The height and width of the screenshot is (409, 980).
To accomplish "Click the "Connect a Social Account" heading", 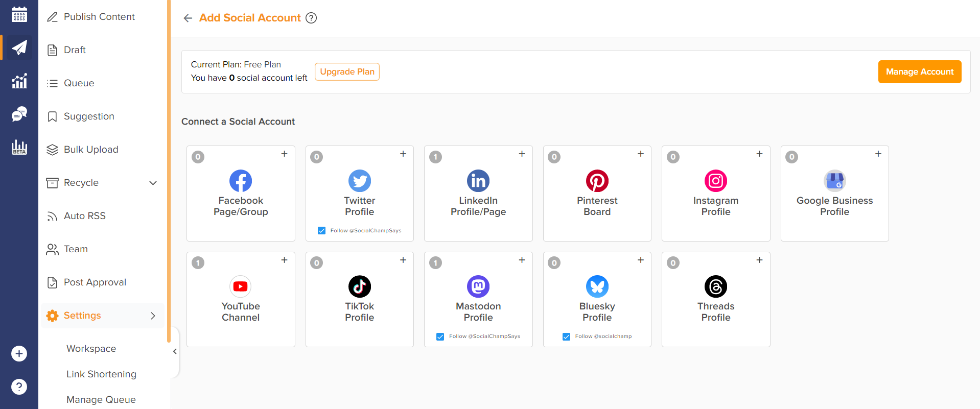I will tap(238, 122).
